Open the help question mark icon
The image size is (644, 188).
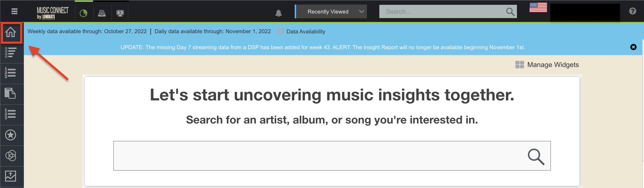pos(633,11)
